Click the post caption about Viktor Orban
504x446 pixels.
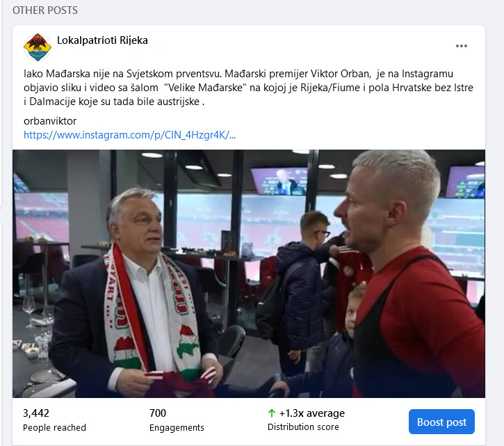click(248, 88)
